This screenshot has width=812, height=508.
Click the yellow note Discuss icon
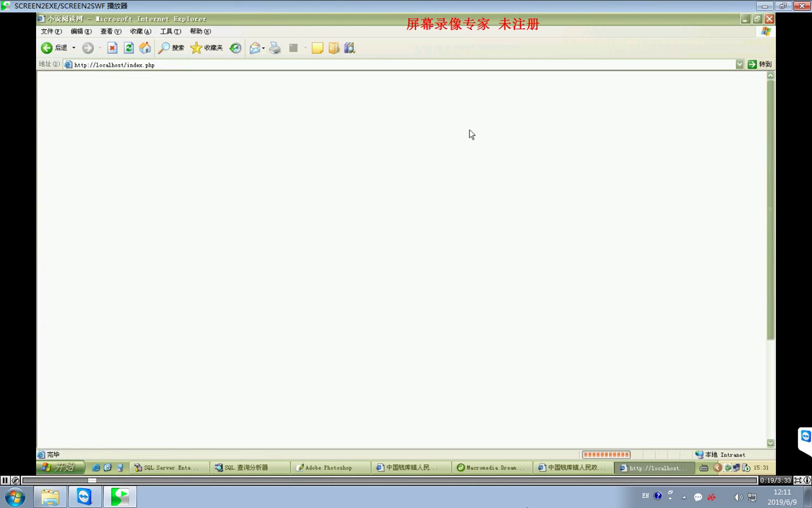(x=317, y=48)
